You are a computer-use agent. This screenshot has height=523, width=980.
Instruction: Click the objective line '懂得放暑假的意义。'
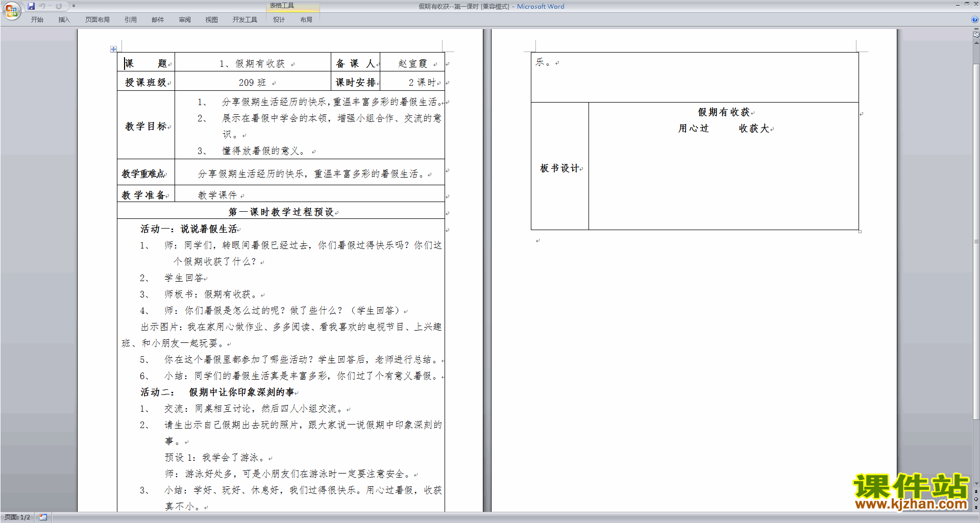click(263, 151)
